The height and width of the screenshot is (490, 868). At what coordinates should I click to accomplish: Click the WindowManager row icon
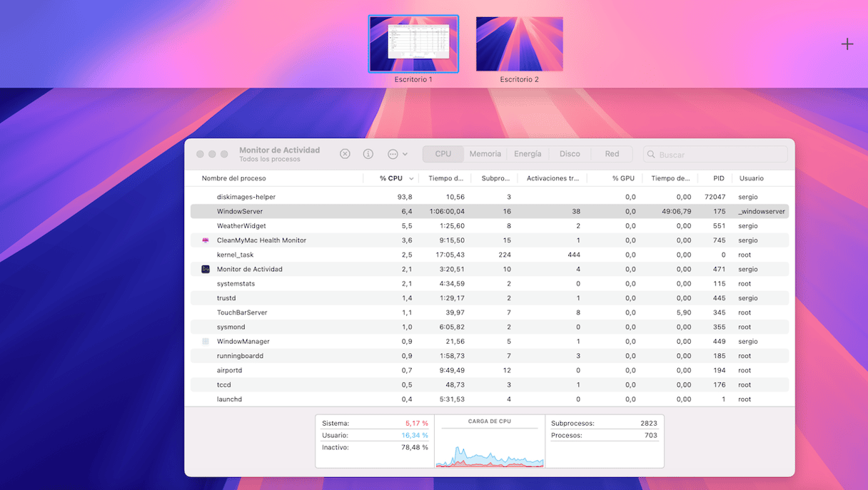click(x=206, y=342)
